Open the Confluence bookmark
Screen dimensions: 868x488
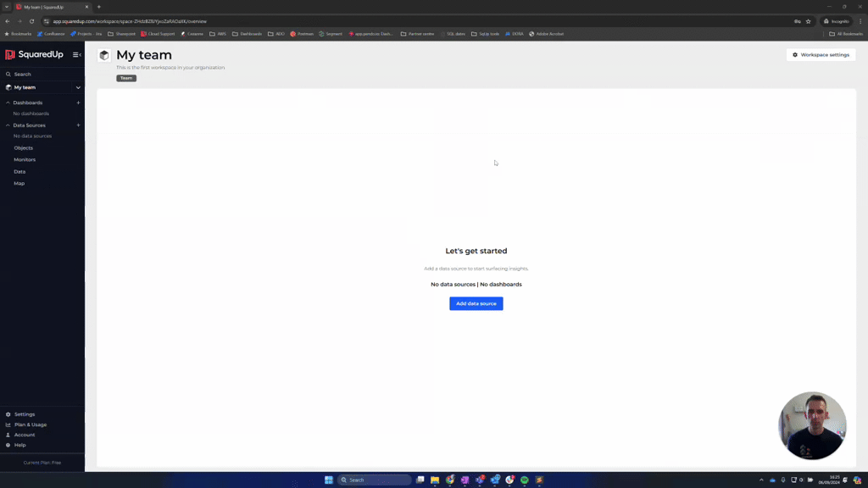coord(51,34)
